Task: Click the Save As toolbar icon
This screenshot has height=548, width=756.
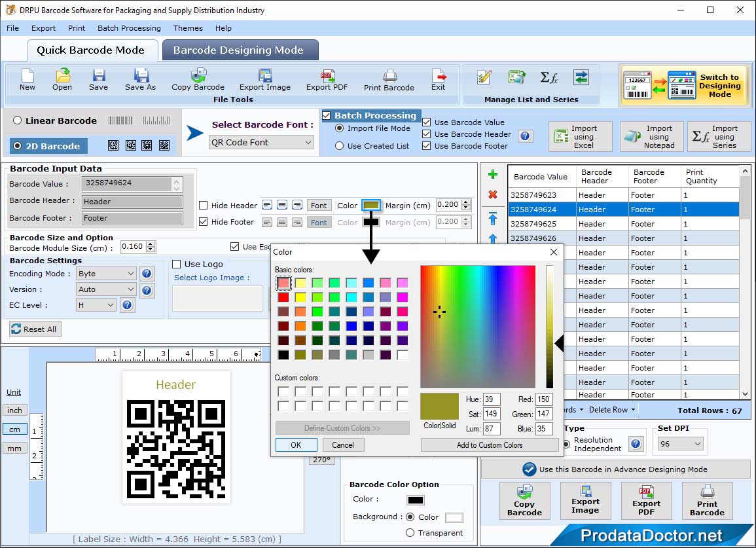Action: pyautogui.click(x=140, y=79)
